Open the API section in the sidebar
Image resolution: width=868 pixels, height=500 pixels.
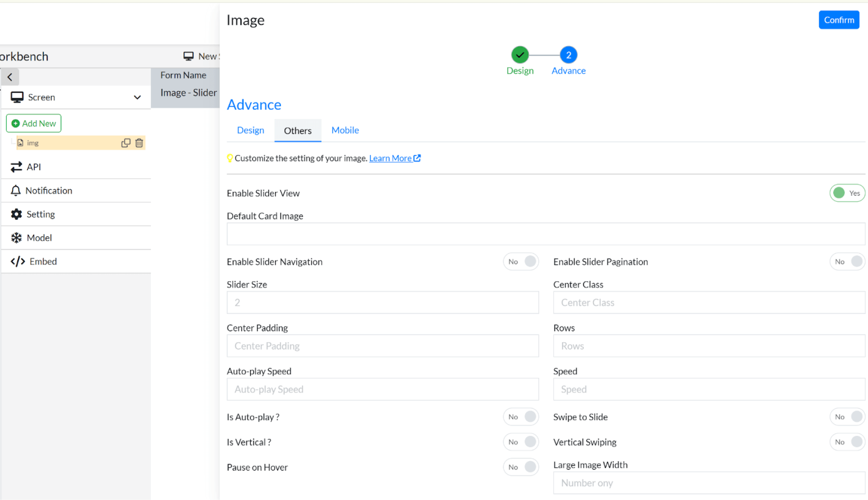point(17,167)
